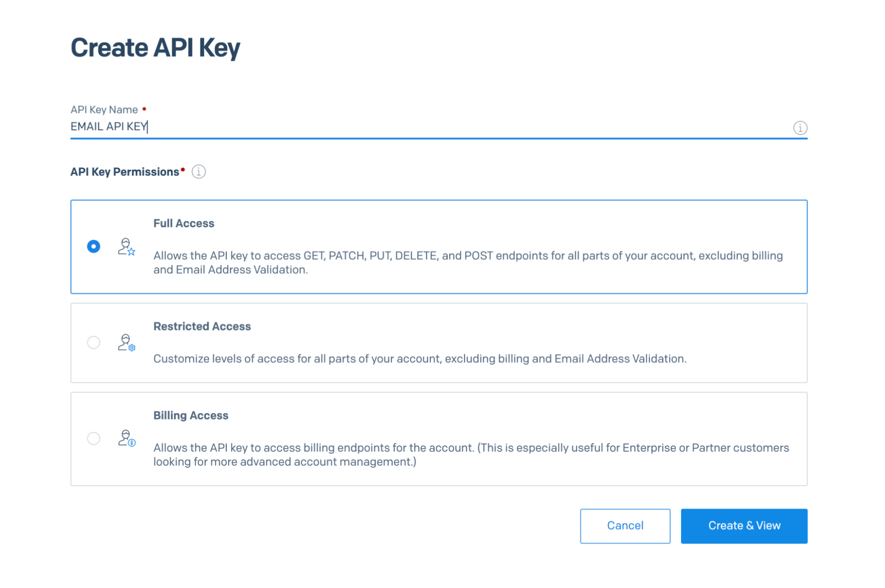Click the info icon beside API Key Permissions
This screenshot has height=588, width=885.
[199, 172]
